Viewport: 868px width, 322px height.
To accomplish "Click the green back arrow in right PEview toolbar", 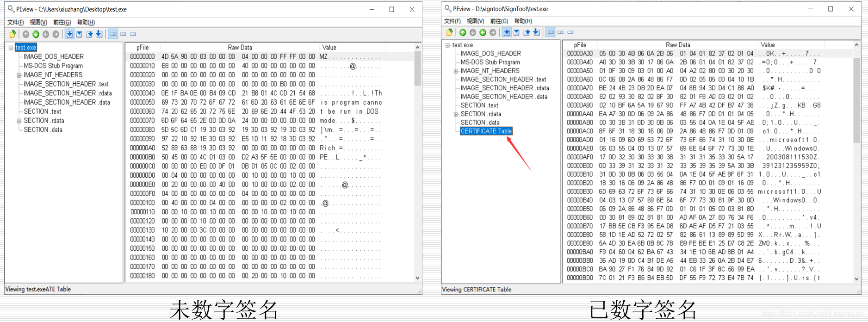I will pyautogui.click(x=483, y=32).
